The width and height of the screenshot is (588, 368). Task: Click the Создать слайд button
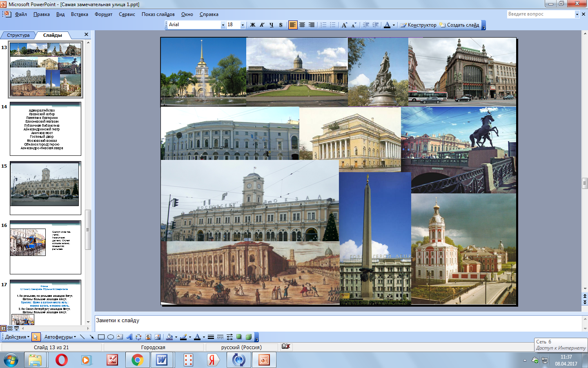click(459, 25)
